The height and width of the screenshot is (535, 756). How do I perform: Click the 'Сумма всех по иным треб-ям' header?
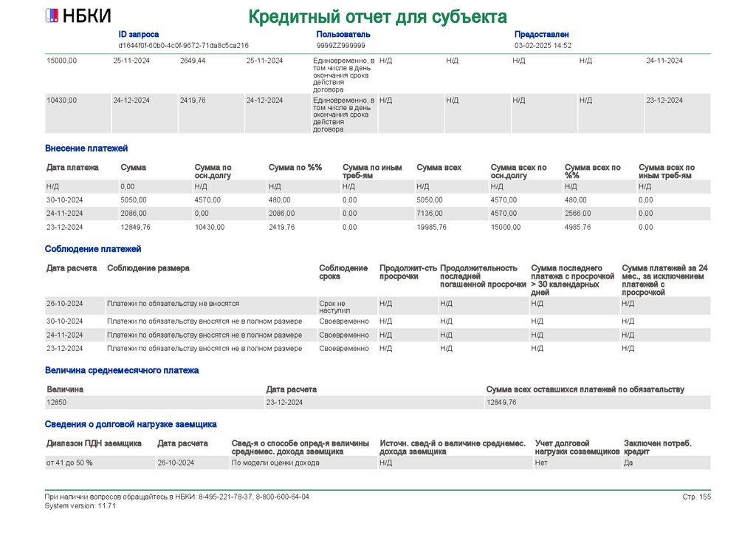coord(667,171)
